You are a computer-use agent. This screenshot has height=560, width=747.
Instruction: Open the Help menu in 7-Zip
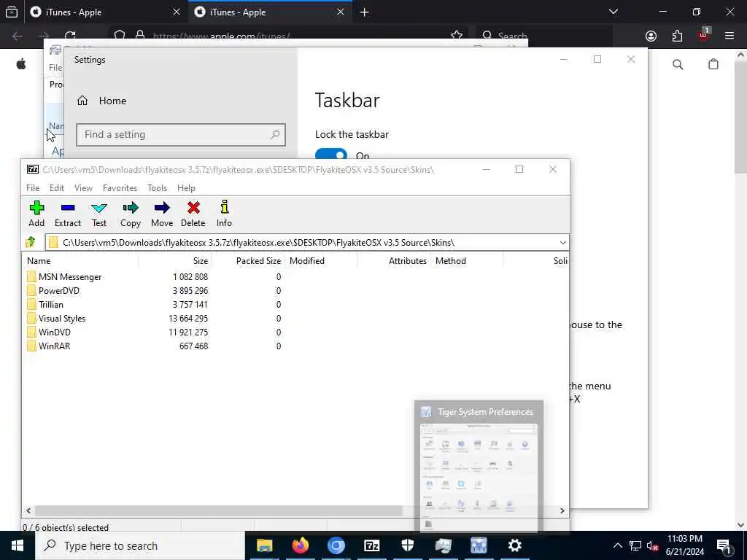click(186, 188)
